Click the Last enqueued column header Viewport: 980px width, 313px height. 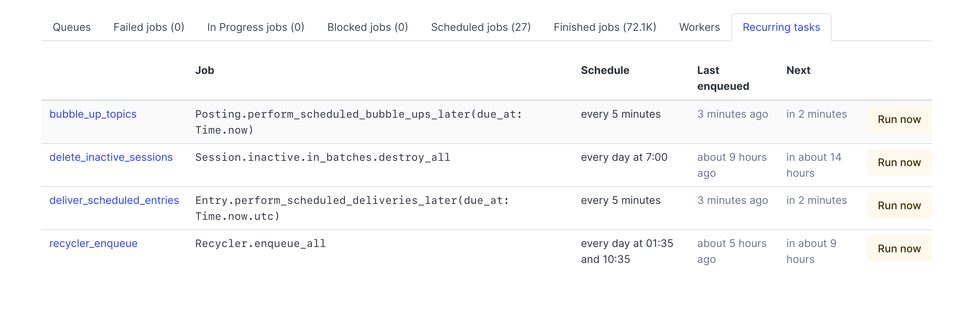[723, 79]
